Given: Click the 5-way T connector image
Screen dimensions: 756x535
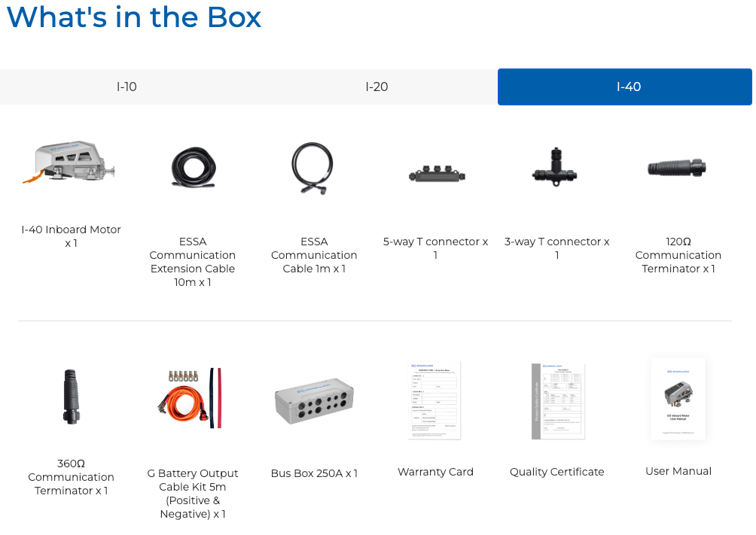Looking at the screenshot, I should tap(436, 174).
